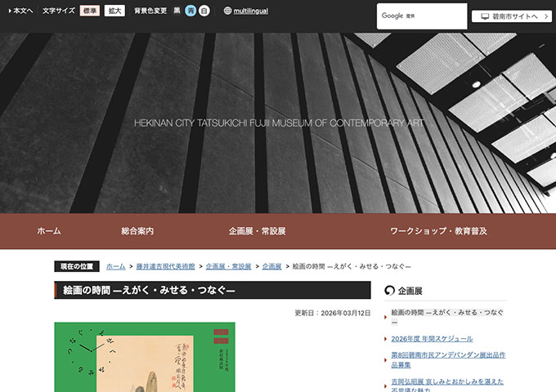The width and height of the screenshot is (556, 392).
Task: Click the 企画展・常設展 breadcrumb link
Action: pyautogui.click(x=228, y=266)
